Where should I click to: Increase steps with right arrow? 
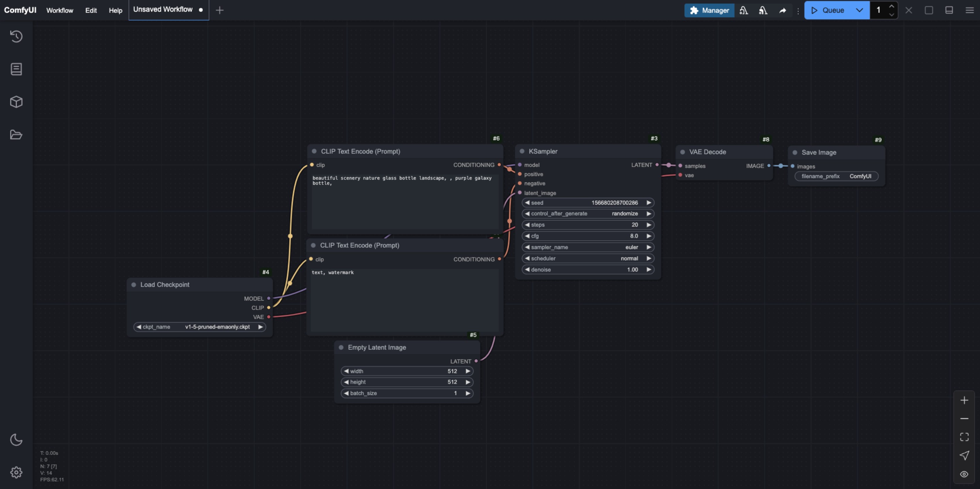click(649, 225)
